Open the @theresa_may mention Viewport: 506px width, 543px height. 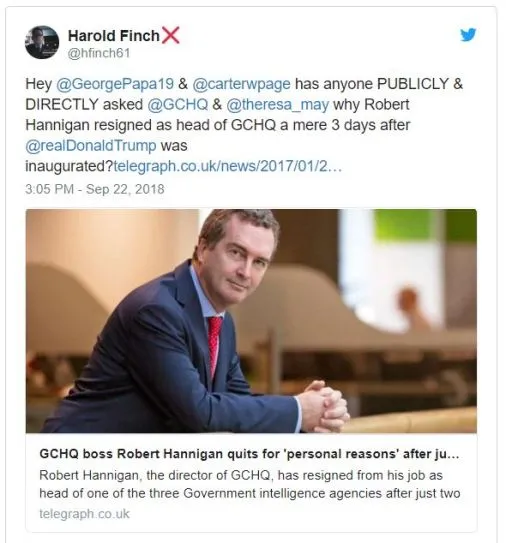[277, 105]
